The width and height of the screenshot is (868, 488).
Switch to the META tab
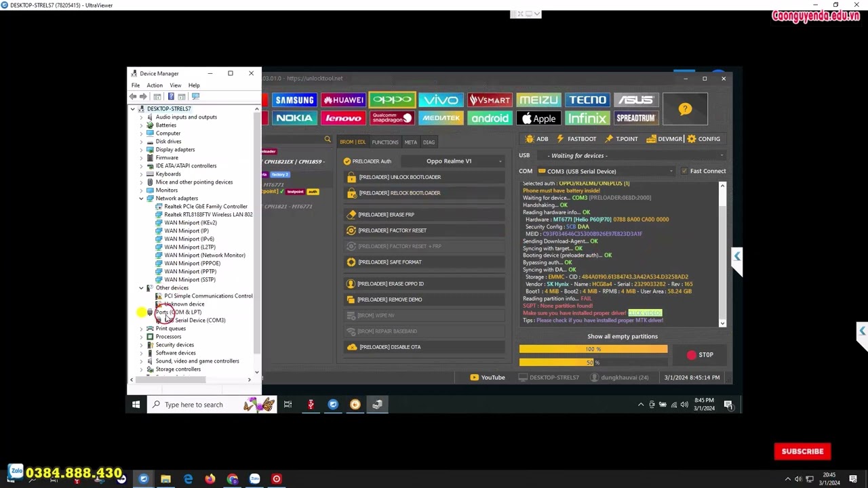click(411, 142)
